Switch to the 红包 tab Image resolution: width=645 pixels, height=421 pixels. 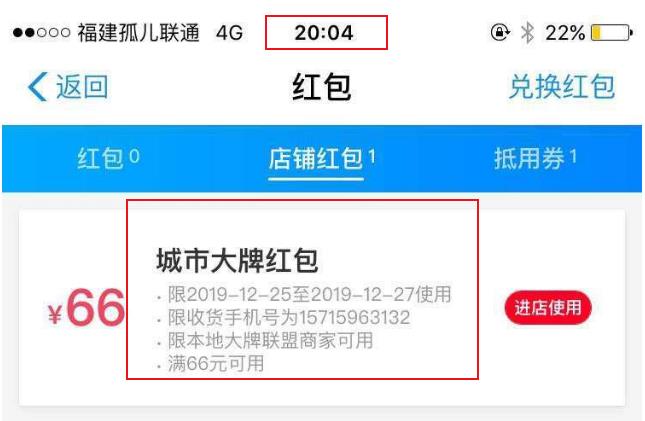point(108,158)
